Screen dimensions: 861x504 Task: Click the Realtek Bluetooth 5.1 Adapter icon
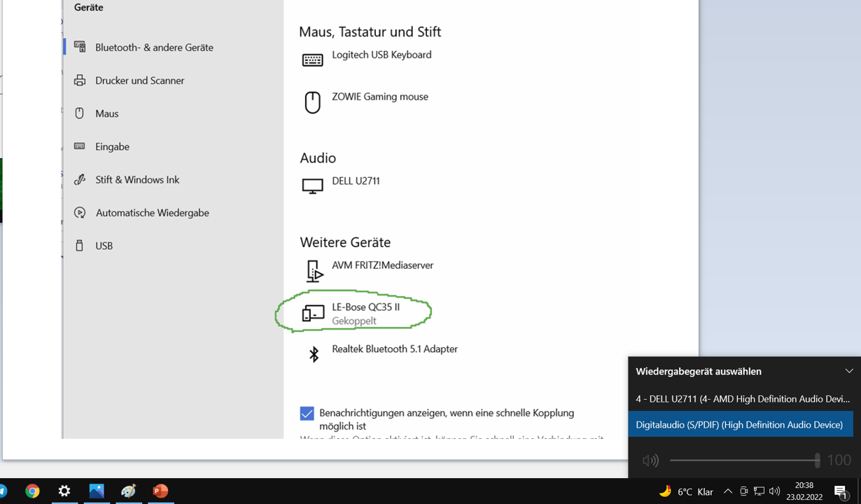click(314, 353)
